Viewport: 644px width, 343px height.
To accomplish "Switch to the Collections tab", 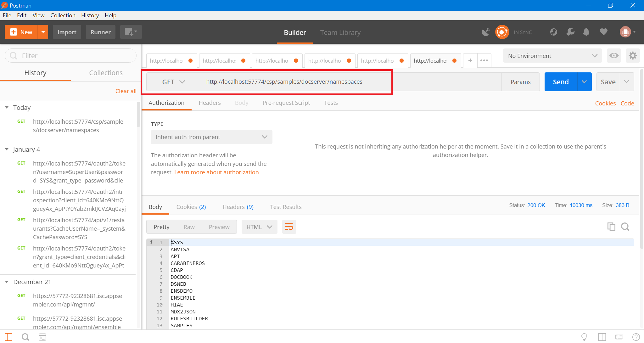I will [x=106, y=73].
